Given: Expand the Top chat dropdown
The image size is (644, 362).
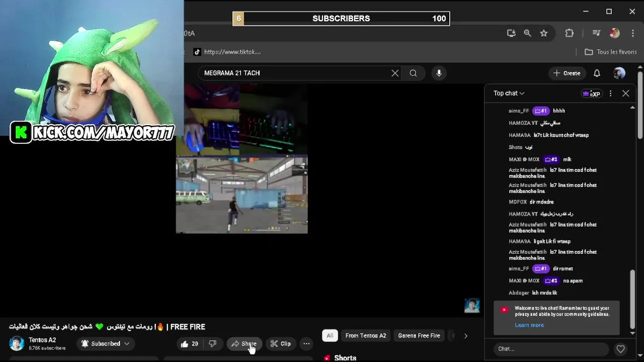Looking at the screenshot, I should pos(509,94).
